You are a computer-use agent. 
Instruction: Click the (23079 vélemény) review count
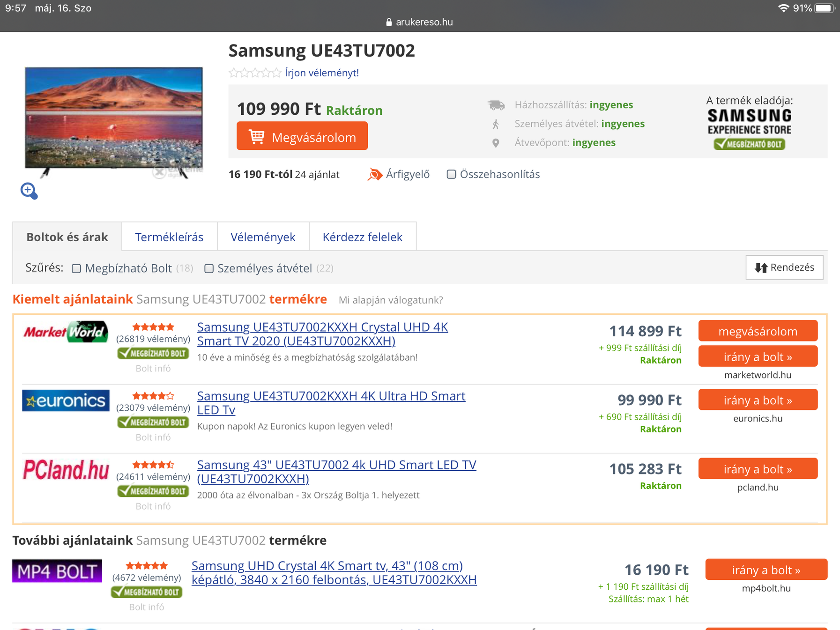[153, 408]
